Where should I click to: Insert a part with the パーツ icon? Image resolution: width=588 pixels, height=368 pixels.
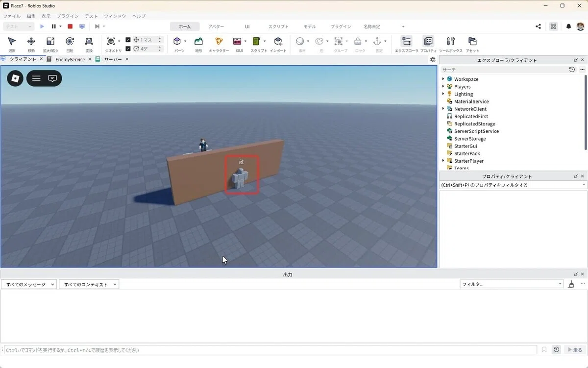[177, 42]
